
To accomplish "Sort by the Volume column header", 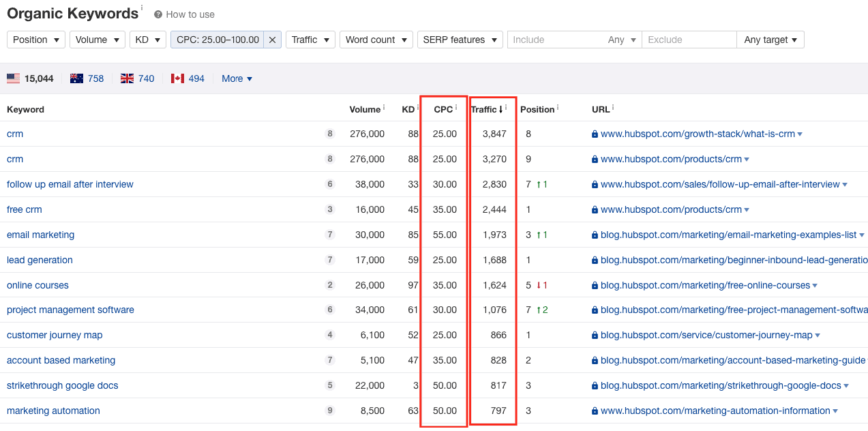I will pyautogui.click(x=365, y=109).
